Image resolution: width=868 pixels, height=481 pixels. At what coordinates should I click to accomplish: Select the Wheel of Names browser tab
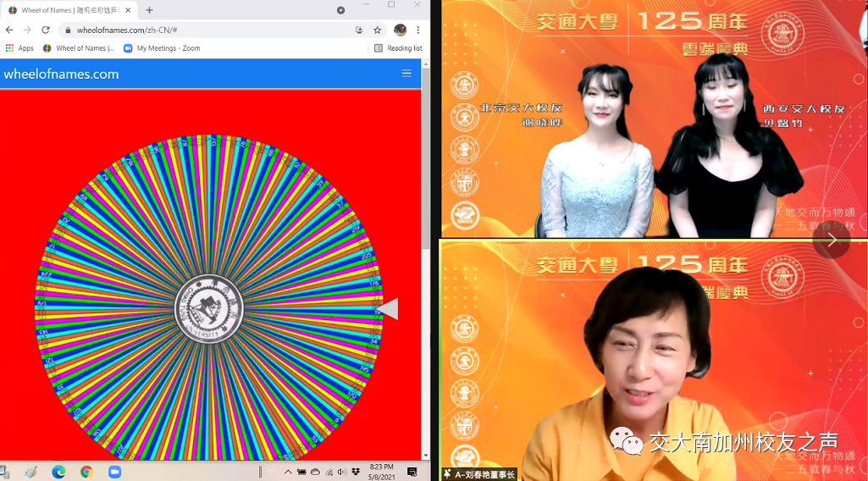[x=69, y=10]
